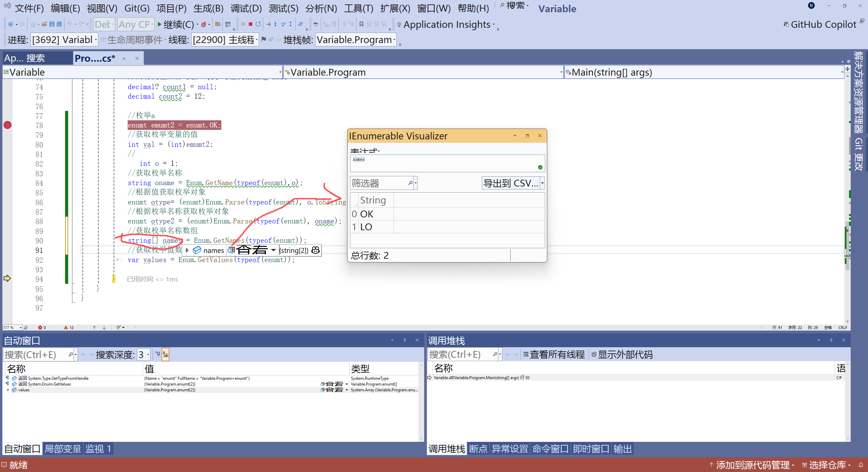Expand the names datatip tree arrow

pos(187,250)
